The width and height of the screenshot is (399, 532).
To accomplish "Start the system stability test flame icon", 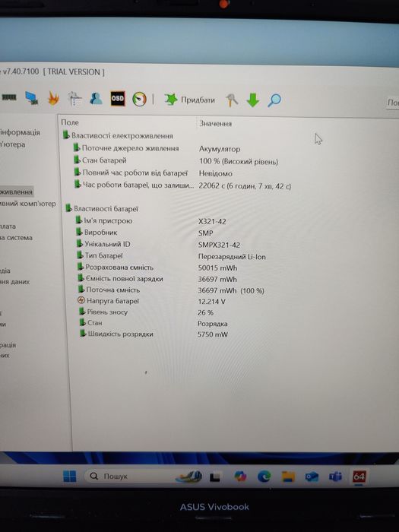I will pos(53,98).
